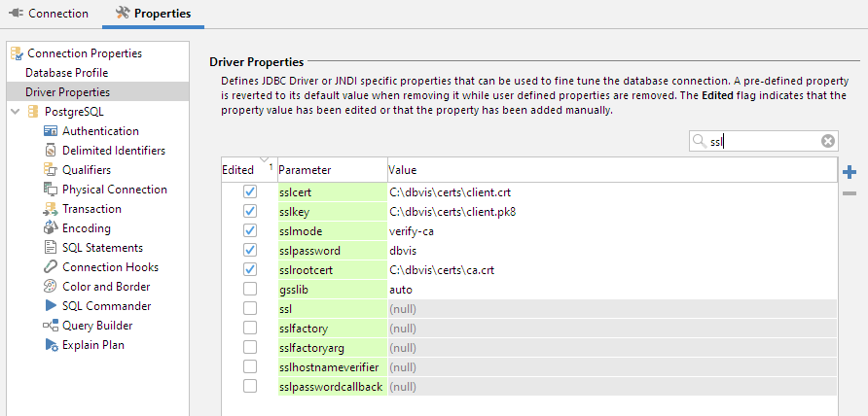Collapse the PostgreSQL tree node

[x=15, y=112]
